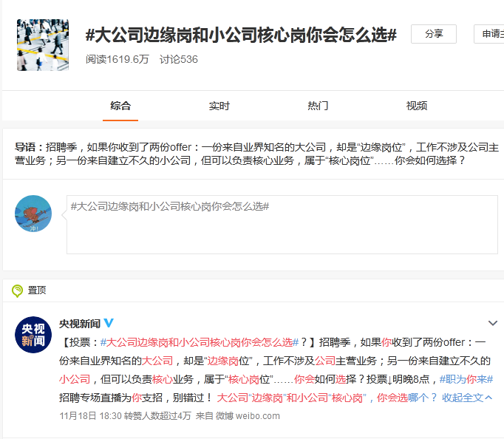The image size is (504, 439).
Task: Click the blue topic hashtag in the post body
Action: [199, 342]
